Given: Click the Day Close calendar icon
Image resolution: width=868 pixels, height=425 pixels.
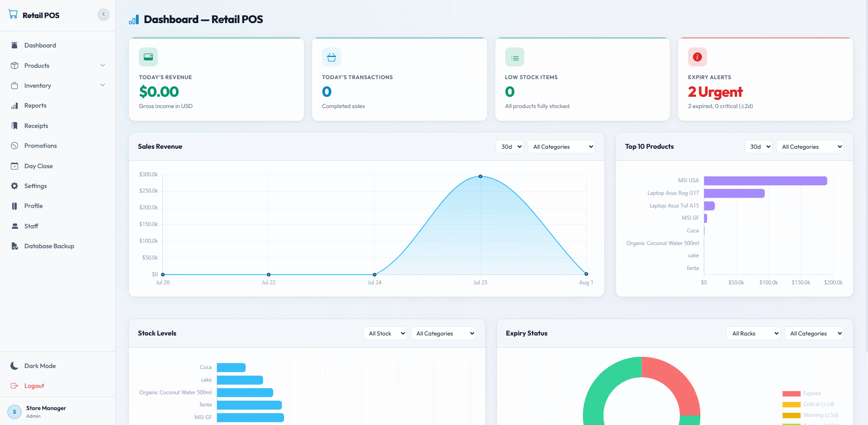Looking at the screenshot, I should (x=14, y=166).
